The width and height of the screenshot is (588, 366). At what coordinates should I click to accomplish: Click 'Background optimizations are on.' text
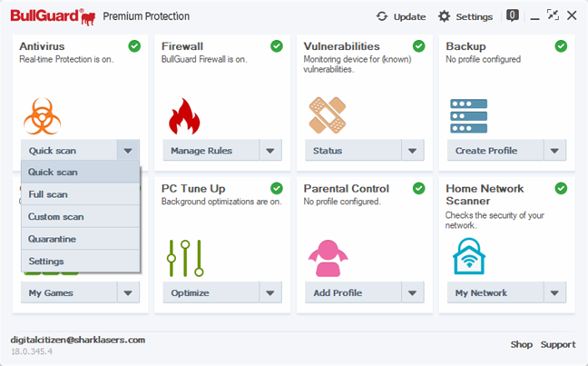221,202
